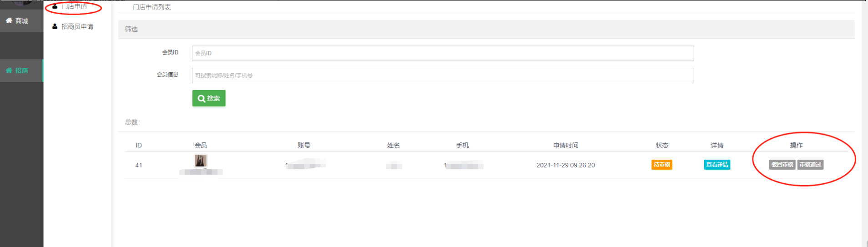Click the 状态 column header
The image size is (868, 247).
(x=661, y=145)
